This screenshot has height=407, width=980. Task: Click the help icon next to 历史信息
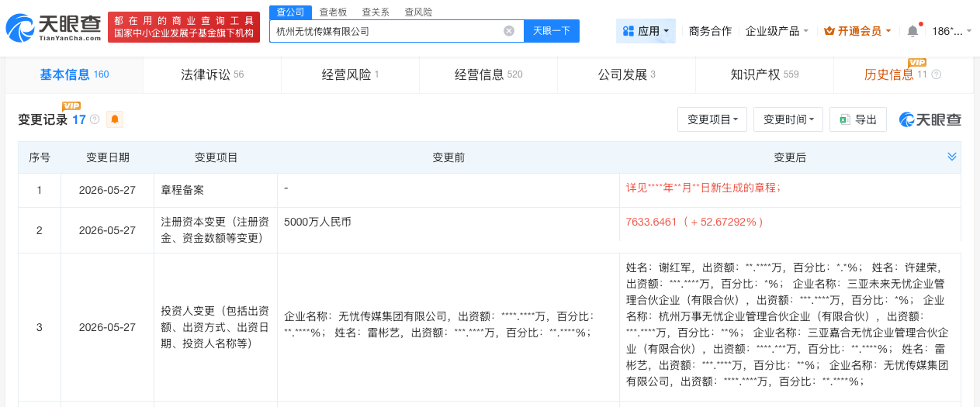click(936, 74)
